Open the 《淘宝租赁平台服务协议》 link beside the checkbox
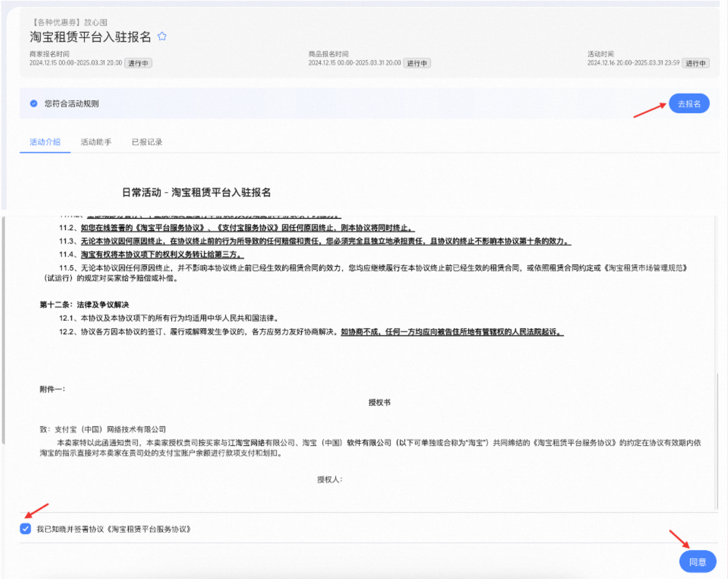This screenshot has height=579, width=728. [149, 529]
